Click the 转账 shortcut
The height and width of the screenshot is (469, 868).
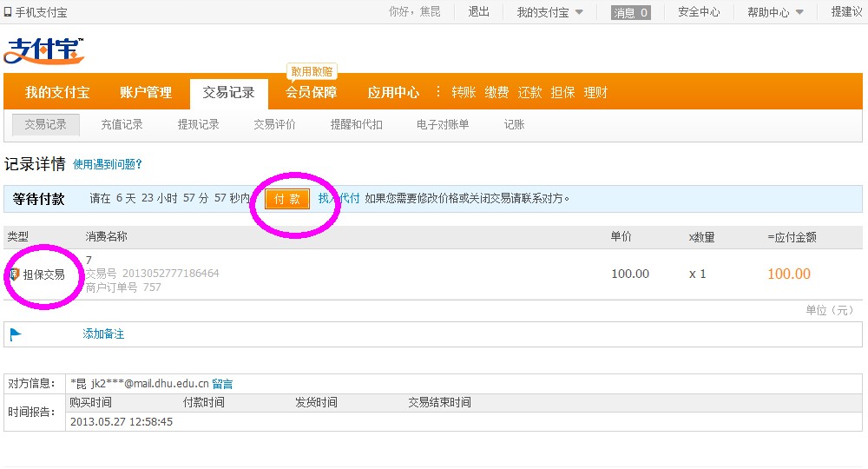coord(464,92)
